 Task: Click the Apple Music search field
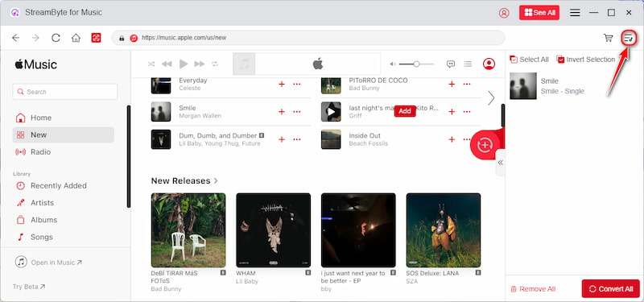[65, 92]
